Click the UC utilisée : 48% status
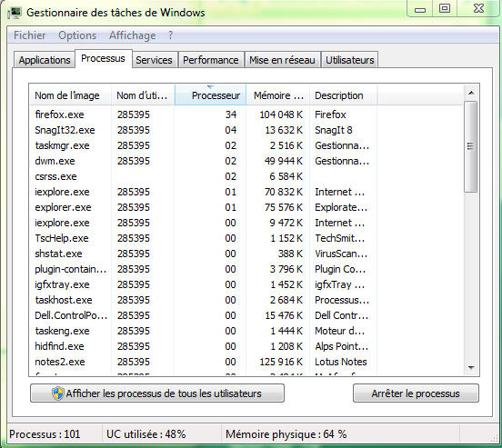502x448 pixels. coord(146,434)
